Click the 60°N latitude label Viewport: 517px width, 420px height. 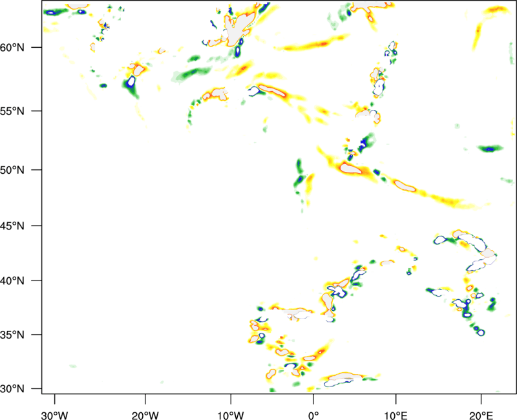tap(12, 48)
